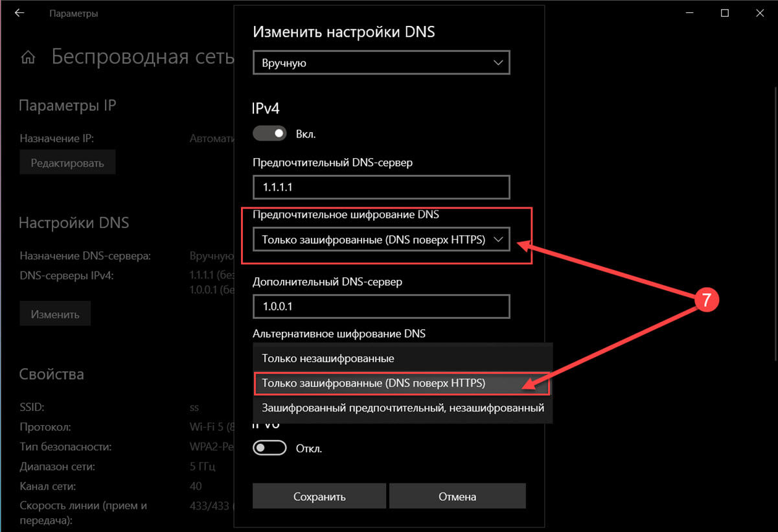Close the Параметры window

759,13
